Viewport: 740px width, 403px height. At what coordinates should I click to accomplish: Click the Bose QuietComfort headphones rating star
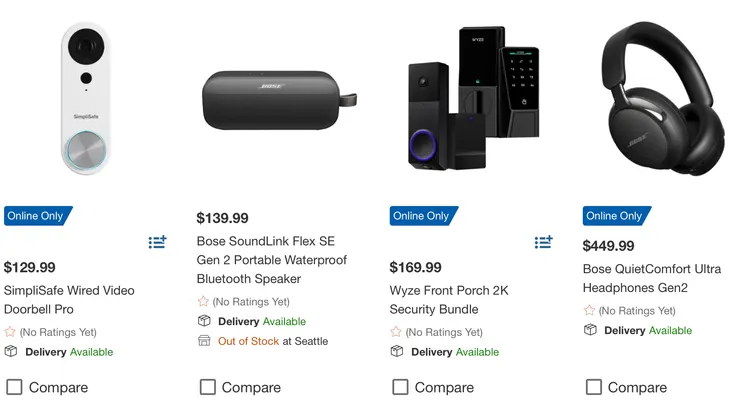[589, 311]
